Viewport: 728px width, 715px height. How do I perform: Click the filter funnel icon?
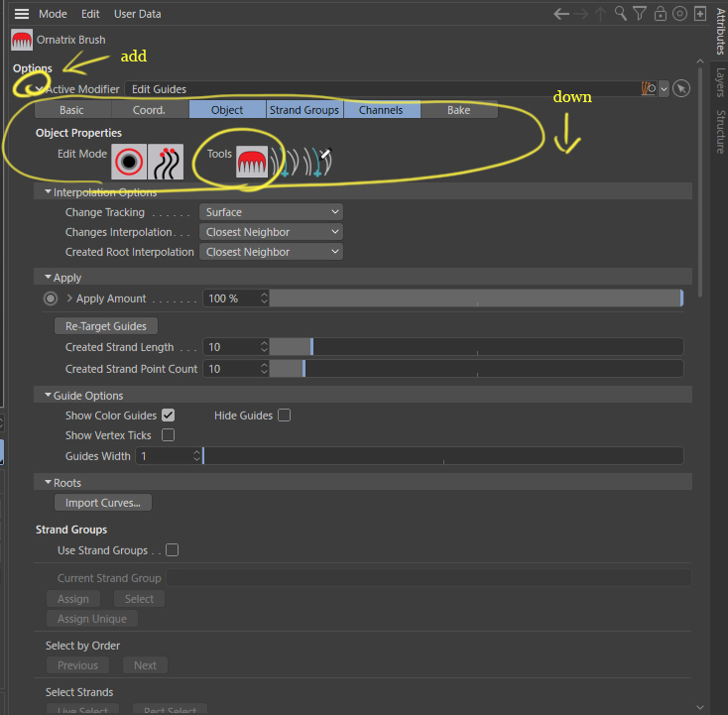[x=640, y=14]
